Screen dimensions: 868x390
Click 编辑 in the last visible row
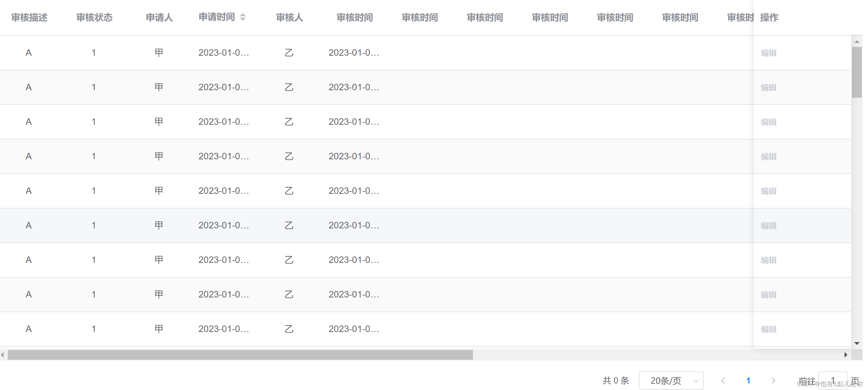768,329
